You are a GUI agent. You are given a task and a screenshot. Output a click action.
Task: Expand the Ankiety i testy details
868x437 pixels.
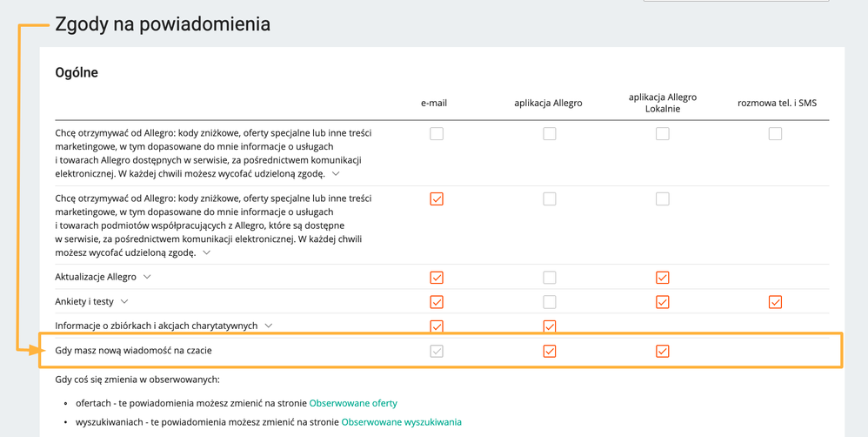(124, 302)
